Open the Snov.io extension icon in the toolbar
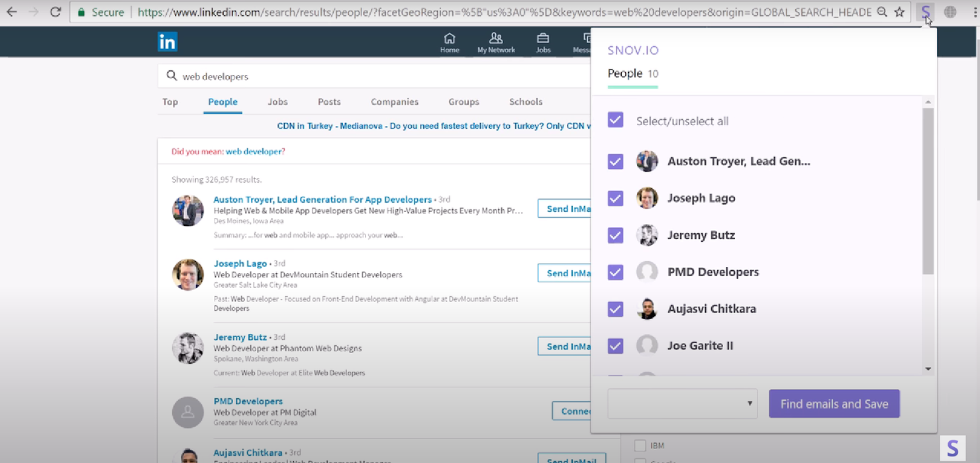980x463 pixels. pos(925,11)
